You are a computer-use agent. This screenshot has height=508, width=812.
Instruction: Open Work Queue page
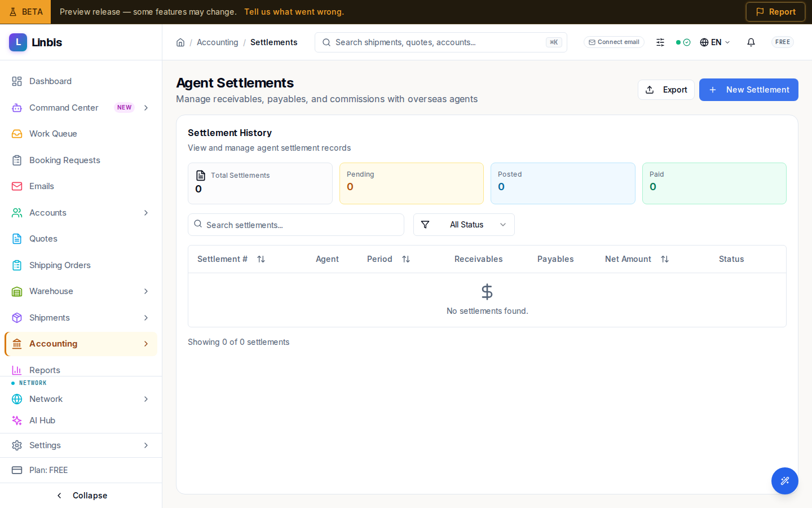tap(81, 134)
